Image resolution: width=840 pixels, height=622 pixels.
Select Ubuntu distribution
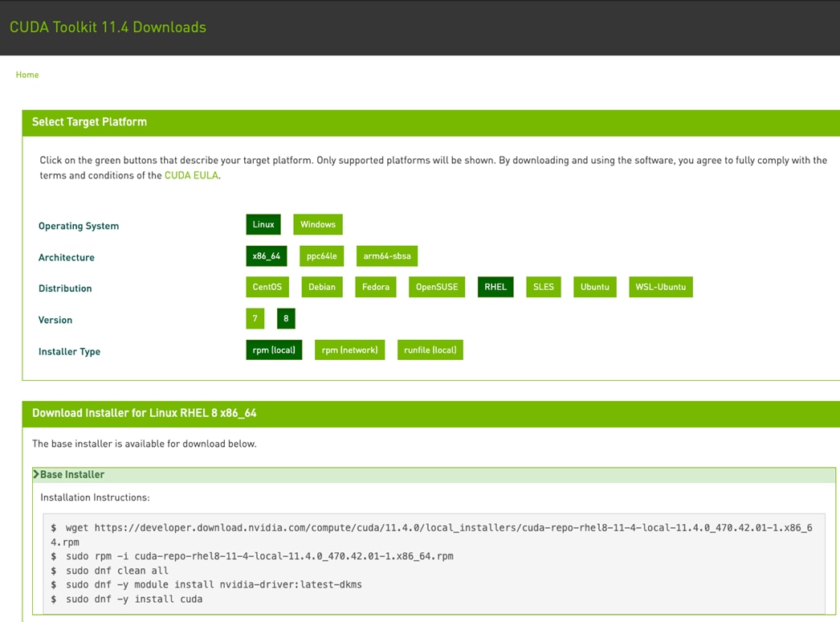click(x=594, y=287)
